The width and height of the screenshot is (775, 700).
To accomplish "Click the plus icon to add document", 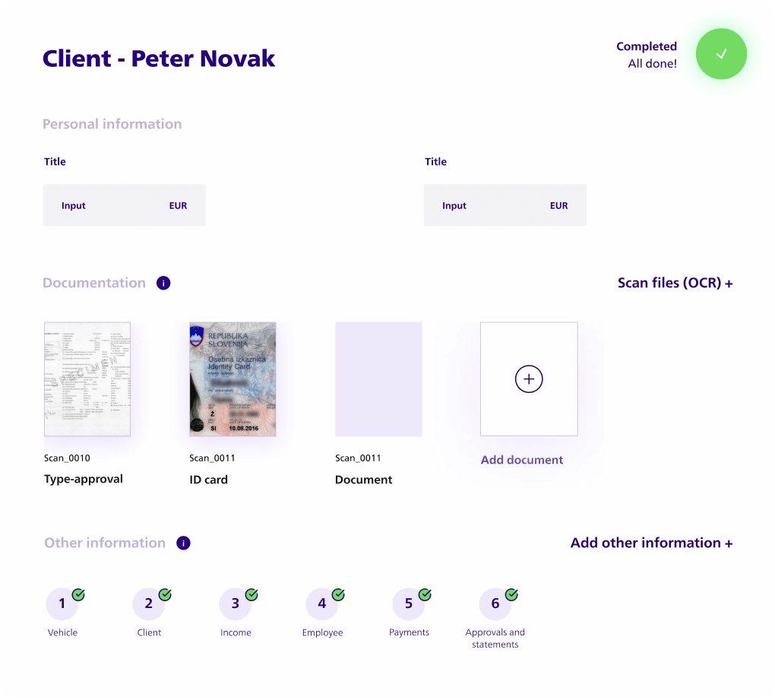I will click(x=529, y=379).
